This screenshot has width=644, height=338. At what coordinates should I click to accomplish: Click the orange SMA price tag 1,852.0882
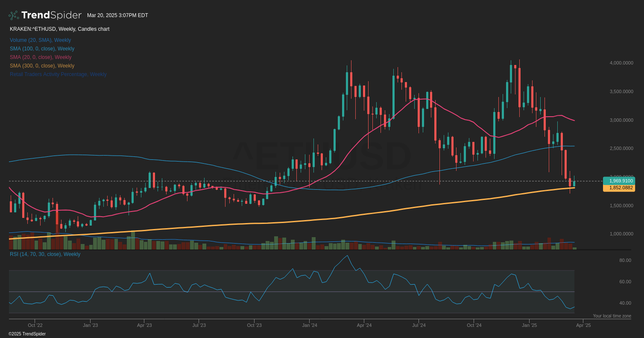click(618, 188)
